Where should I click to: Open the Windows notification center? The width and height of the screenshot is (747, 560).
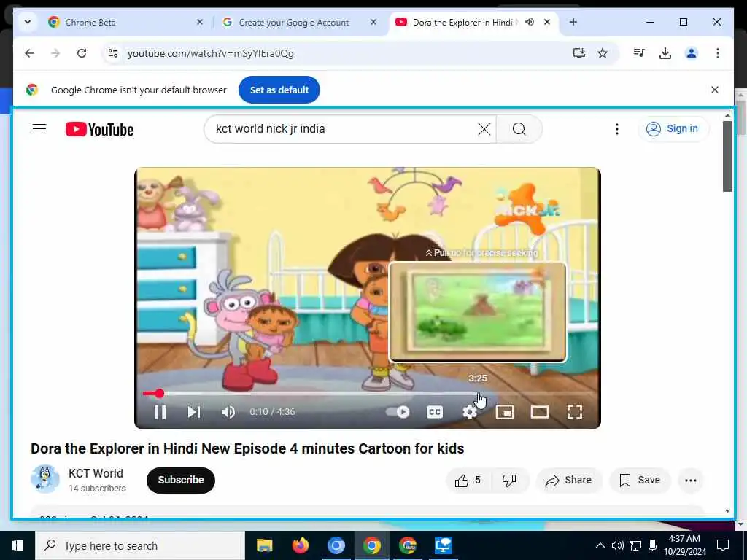723,545
